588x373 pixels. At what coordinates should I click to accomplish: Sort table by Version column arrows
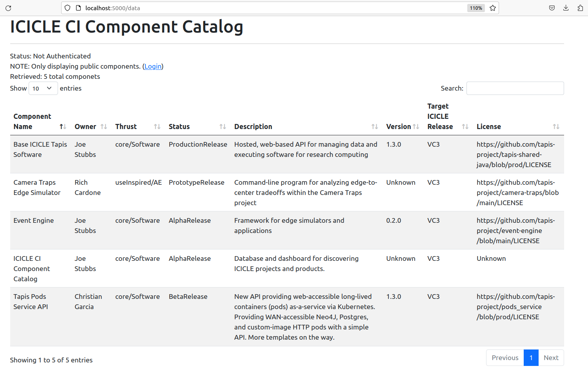[416, 127]
